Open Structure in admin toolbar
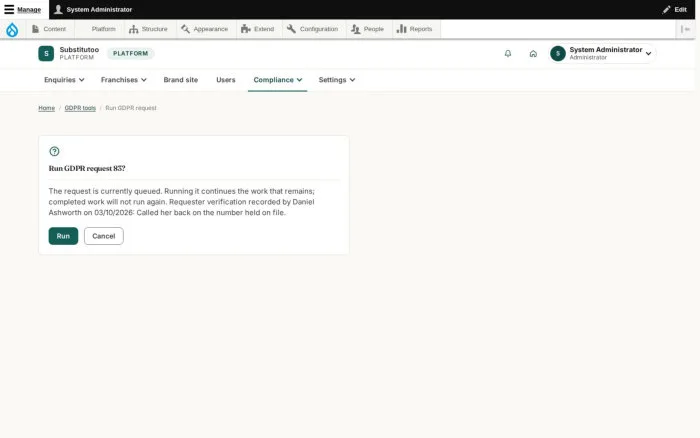Image resolution: width=700 pixels, height=438 pixels. click(x=148, y=29)
